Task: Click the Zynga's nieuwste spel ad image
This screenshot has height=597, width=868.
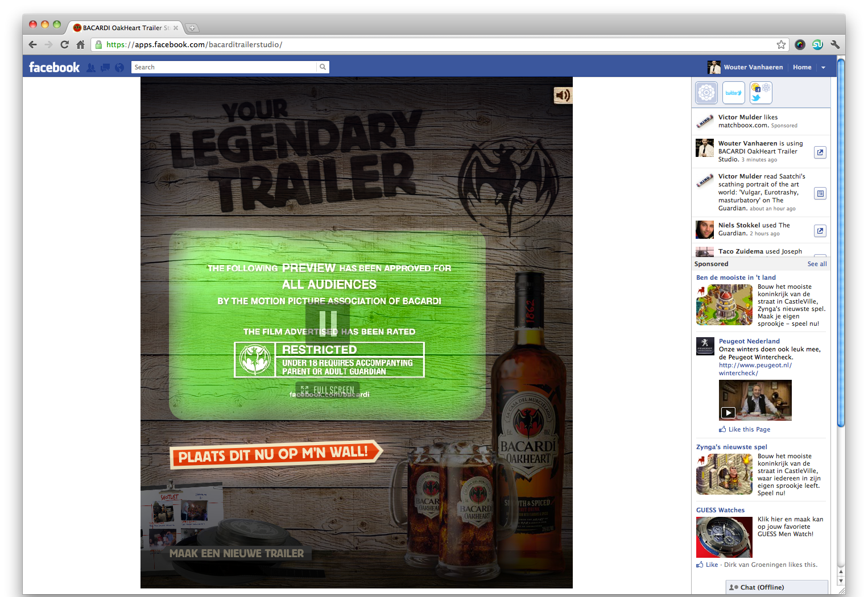Action: (725, 474)
